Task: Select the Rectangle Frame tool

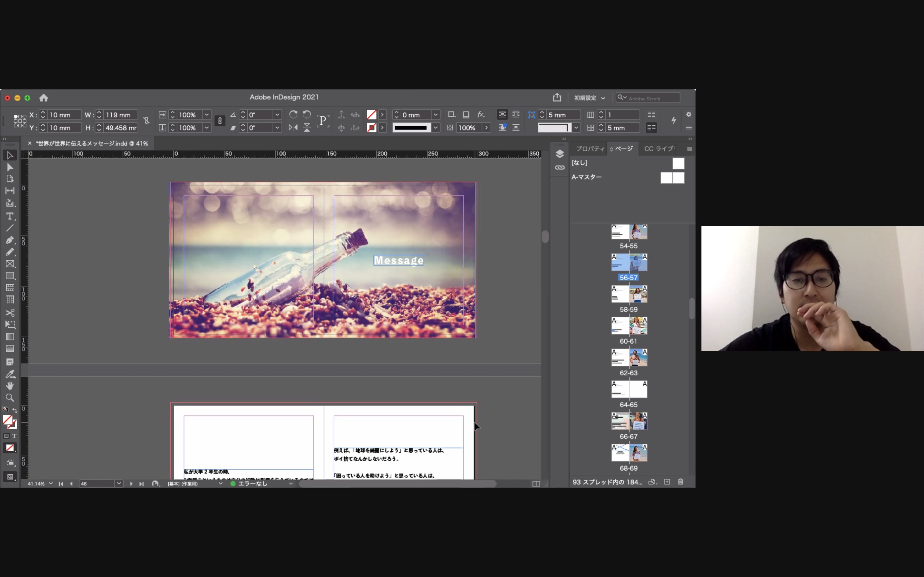Action: click(x=10, y=264)
